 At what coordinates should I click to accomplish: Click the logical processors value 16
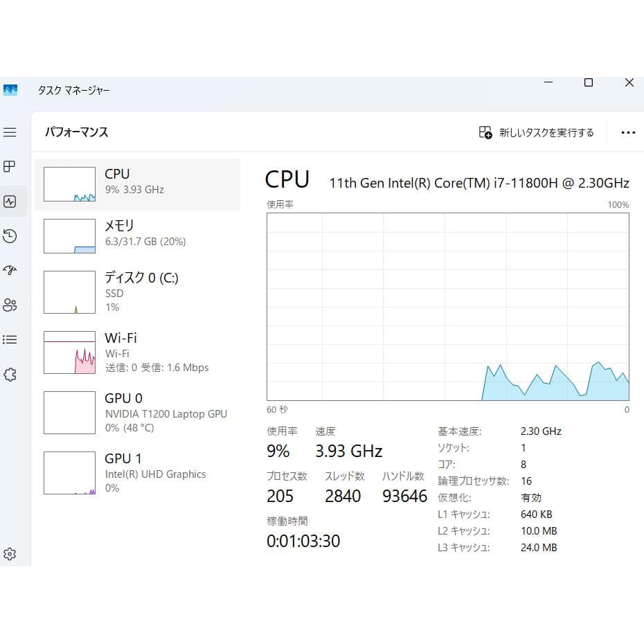[x=526, y=481]
